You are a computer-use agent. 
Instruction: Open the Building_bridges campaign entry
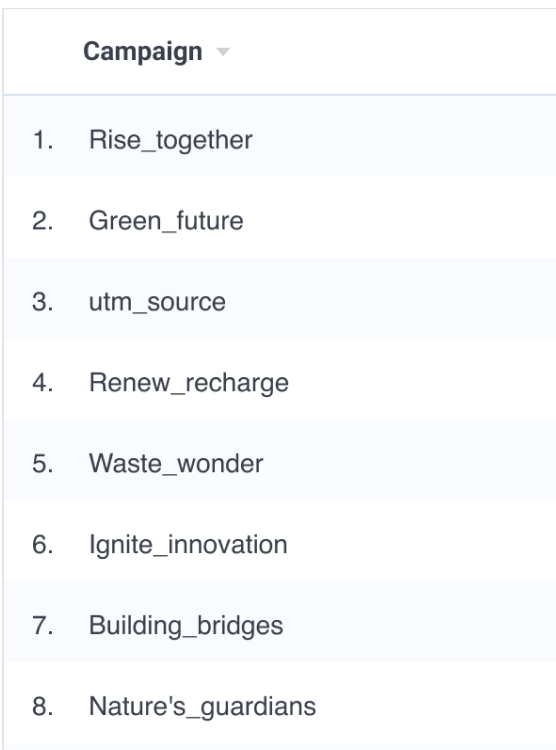[186, 626]
